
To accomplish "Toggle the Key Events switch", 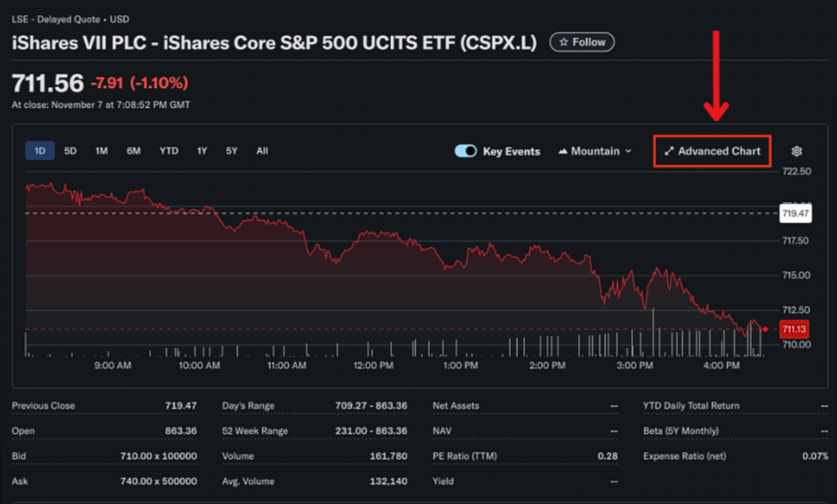I will click(466, 151).
